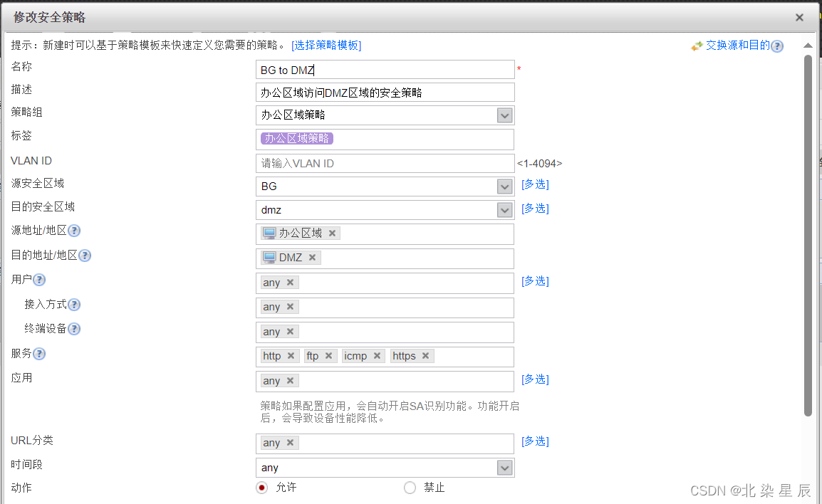Click 多选 link beside 应用
The height and width of the screenshot is (504, 822).
tap(535, 379)
